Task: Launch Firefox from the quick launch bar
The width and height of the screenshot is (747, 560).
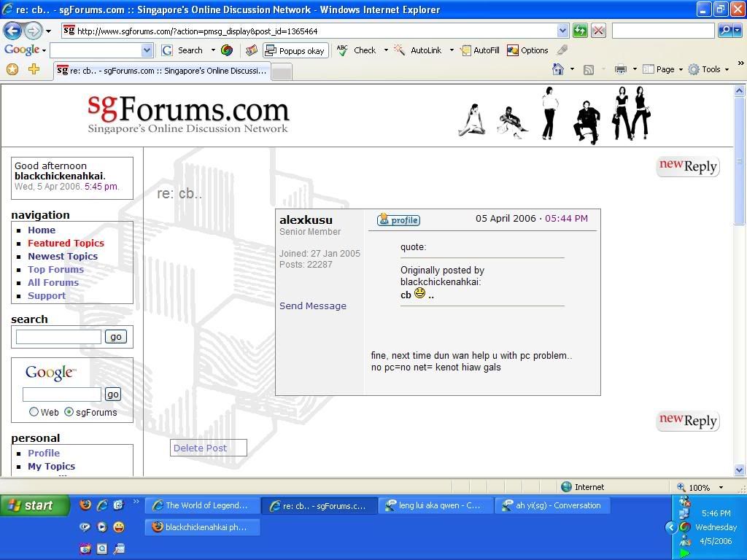Action: coord(85,505)
